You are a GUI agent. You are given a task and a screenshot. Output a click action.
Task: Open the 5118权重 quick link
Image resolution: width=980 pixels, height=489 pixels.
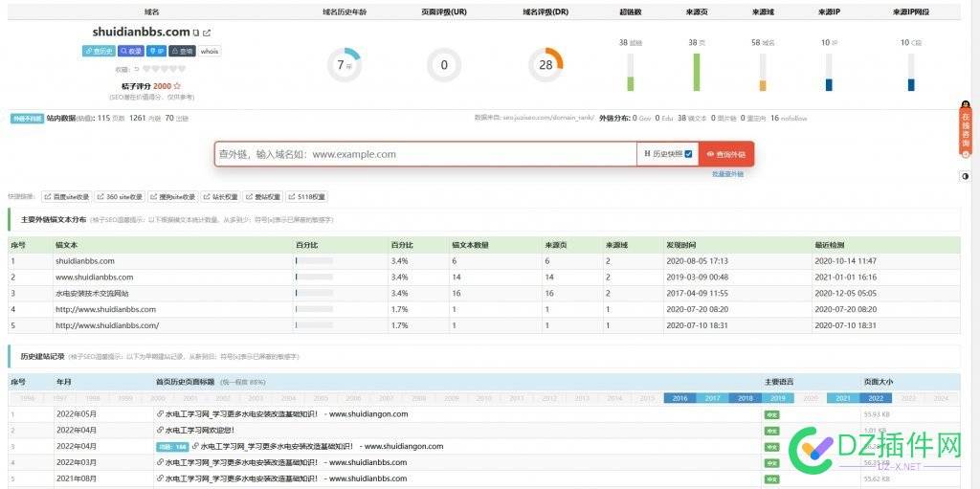pyautogui.click(x=307, y=197)
